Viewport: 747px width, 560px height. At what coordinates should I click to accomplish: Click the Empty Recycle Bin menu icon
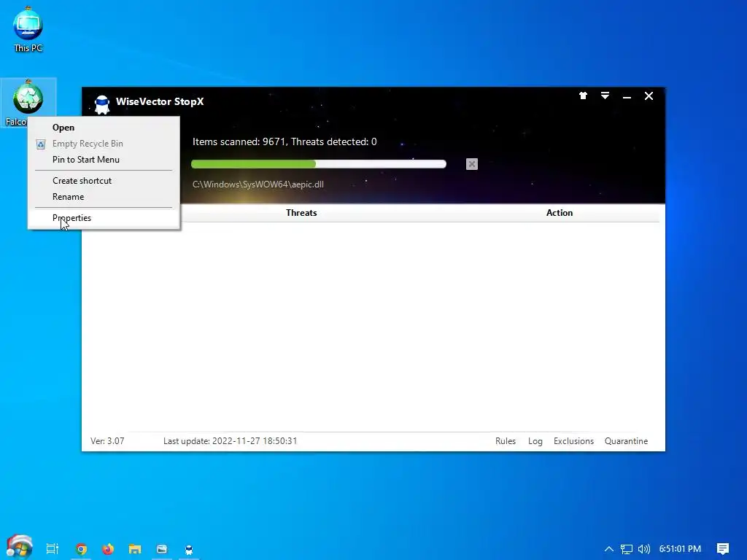coord(41,144)
